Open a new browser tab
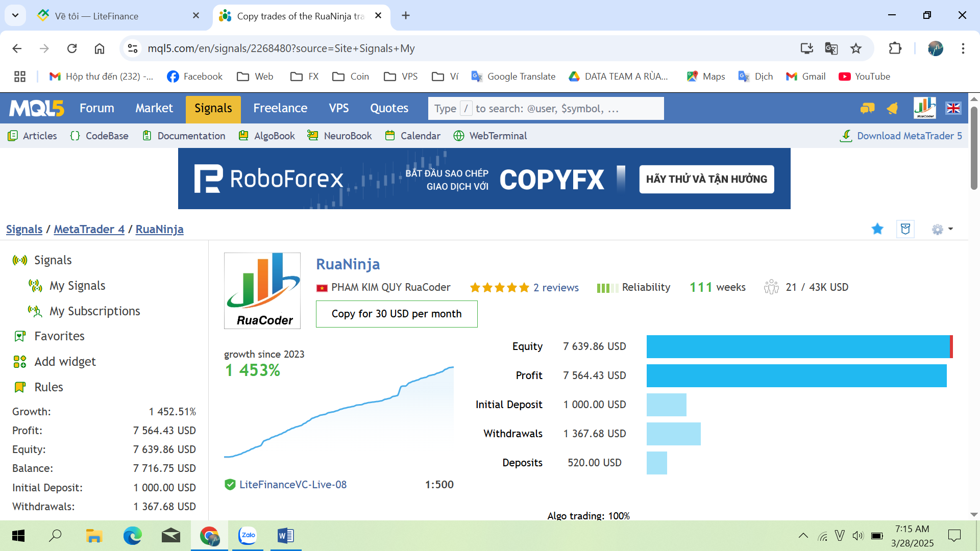 pyautogui.click(x=406, y=15)
